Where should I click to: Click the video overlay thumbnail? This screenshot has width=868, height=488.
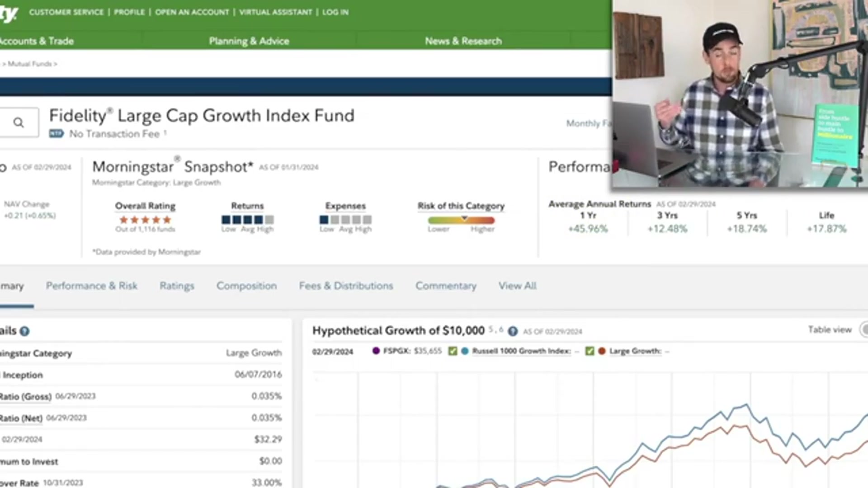(740, 94)
